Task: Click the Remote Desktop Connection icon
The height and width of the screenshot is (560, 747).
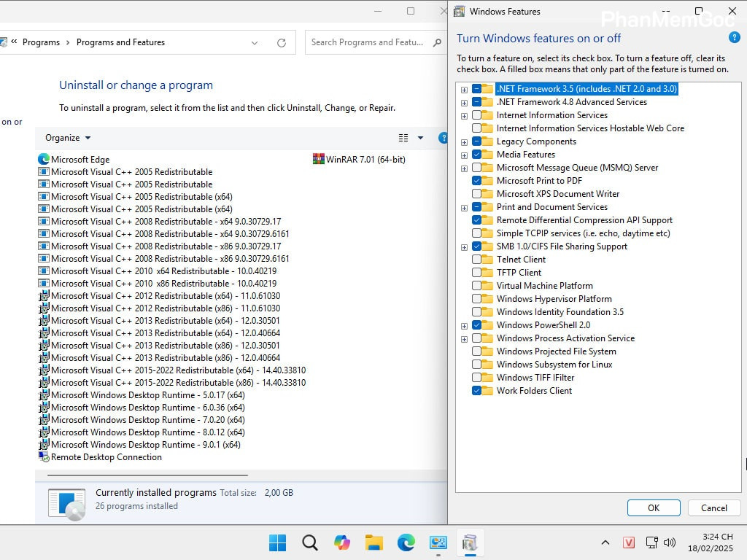Action: (x=43, y=457)
